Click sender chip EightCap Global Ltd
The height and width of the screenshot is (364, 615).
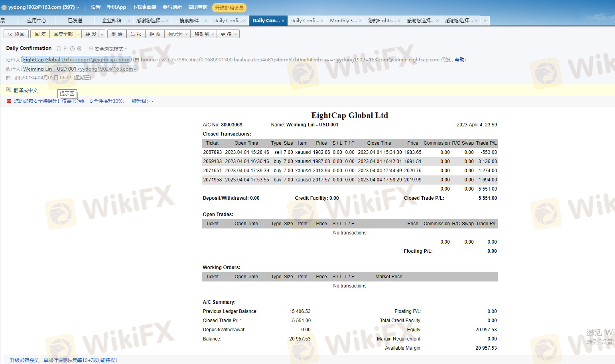(x=76, y=60)
